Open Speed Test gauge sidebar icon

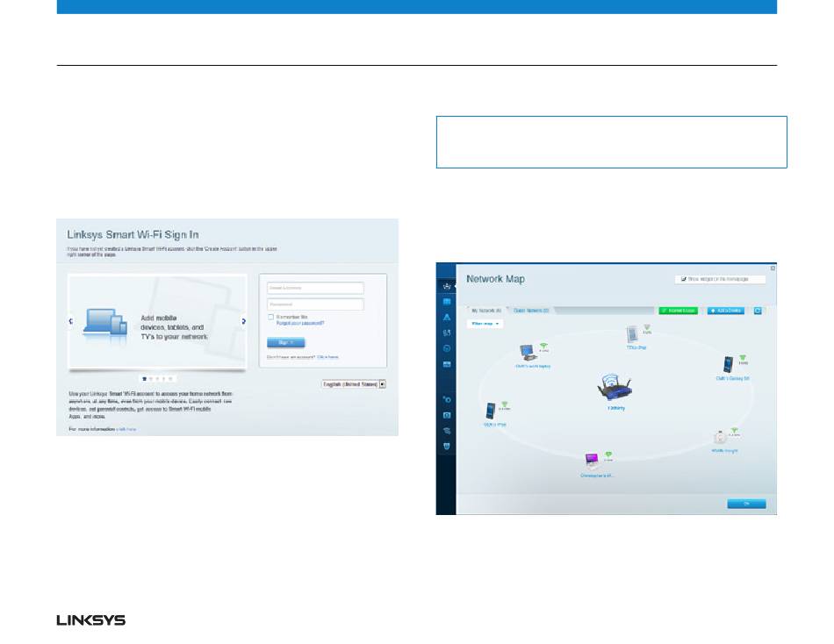pyautogui.click(x=447, y=348)
